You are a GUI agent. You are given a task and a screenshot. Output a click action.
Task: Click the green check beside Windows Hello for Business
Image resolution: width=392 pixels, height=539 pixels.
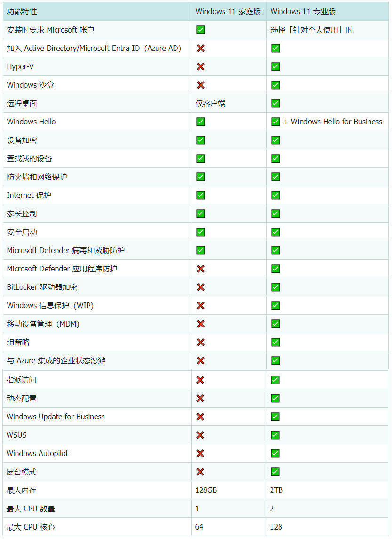[x=275, y=122]
